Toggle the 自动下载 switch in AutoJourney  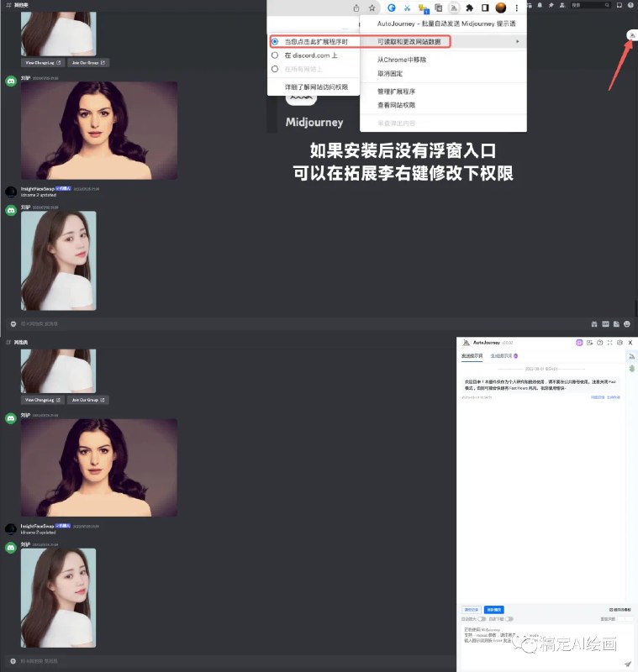pos(509,619)
